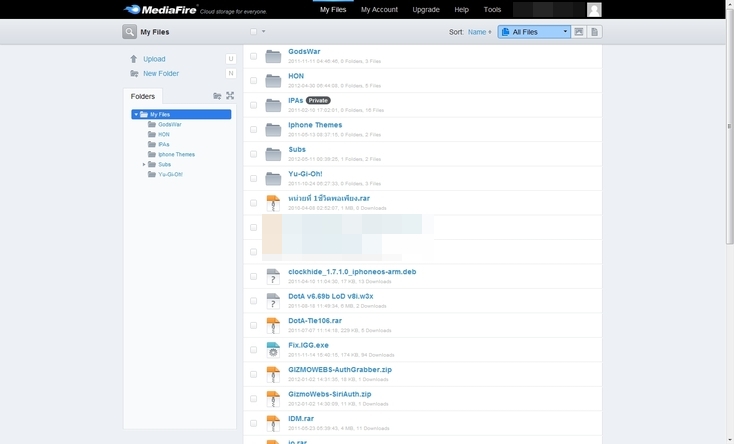Click GizmoWebs-SiriAuth.zip archive icon
Image resolution: width=734 pixels, height=444 pixels.
click(x=273, y=399)
